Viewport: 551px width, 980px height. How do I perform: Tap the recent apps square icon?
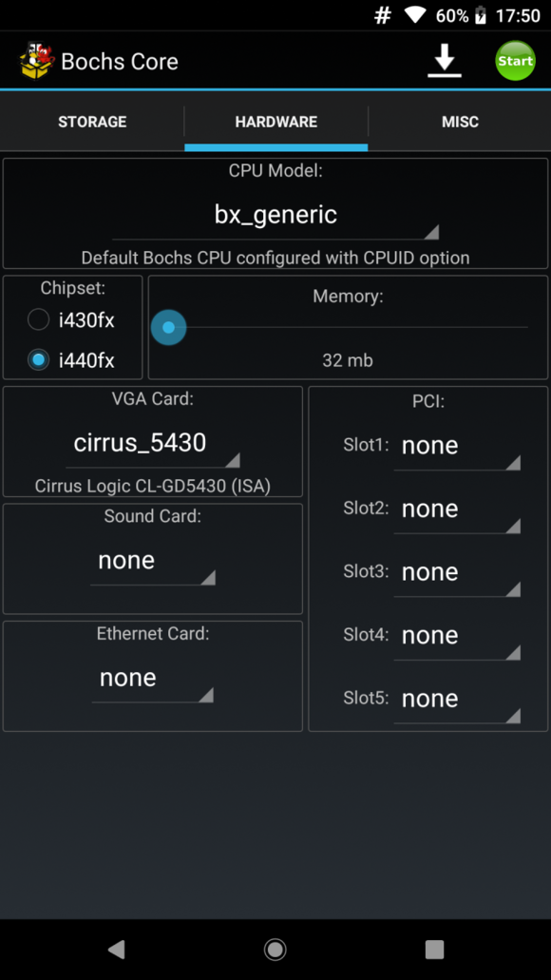[434, 949]
